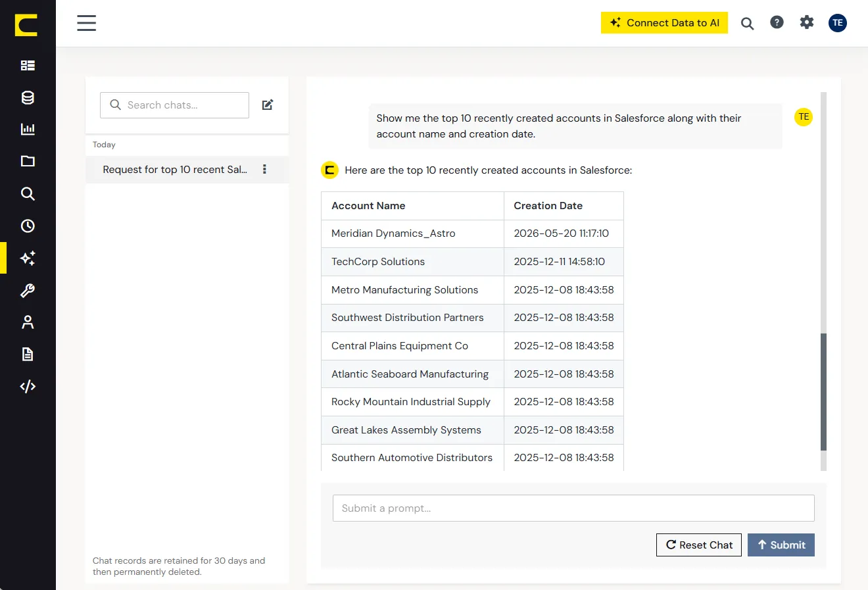Open the code brackets API icon

point(28,386)
